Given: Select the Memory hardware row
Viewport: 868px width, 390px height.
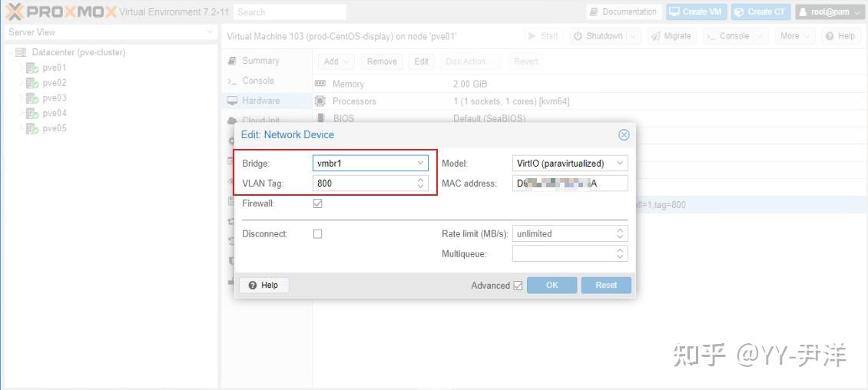Looking at the screenshot, I should pos(590,84).
